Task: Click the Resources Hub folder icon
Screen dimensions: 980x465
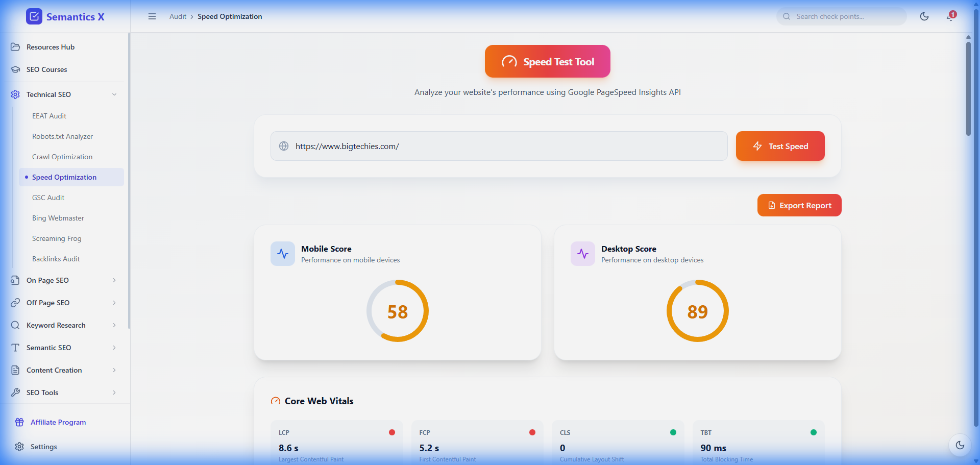Action: coord(15,47)
